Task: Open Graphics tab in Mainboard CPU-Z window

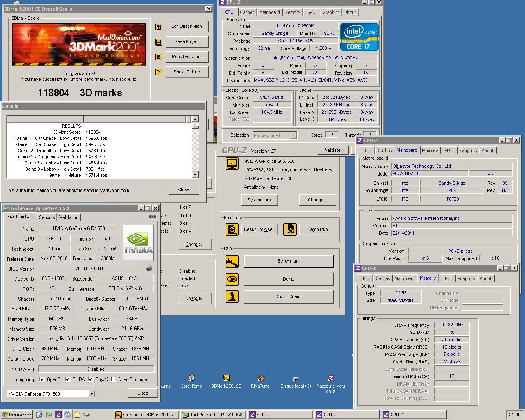Action: 468,151
